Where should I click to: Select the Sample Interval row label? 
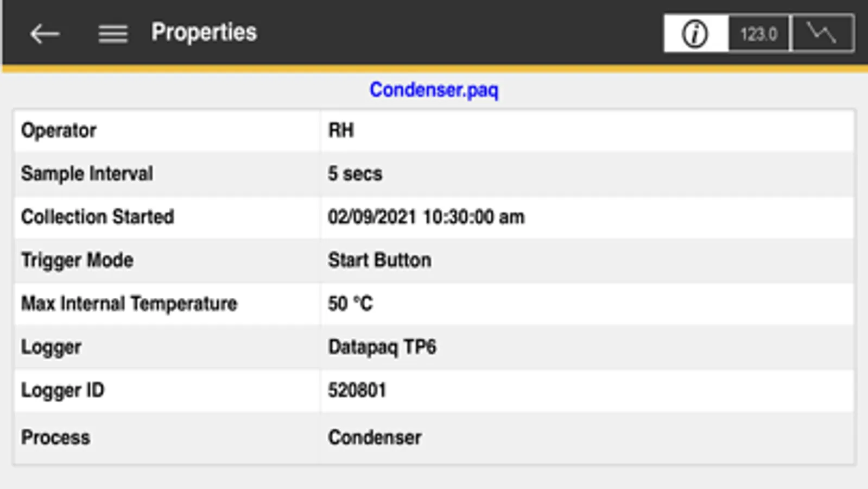(87, 174)
